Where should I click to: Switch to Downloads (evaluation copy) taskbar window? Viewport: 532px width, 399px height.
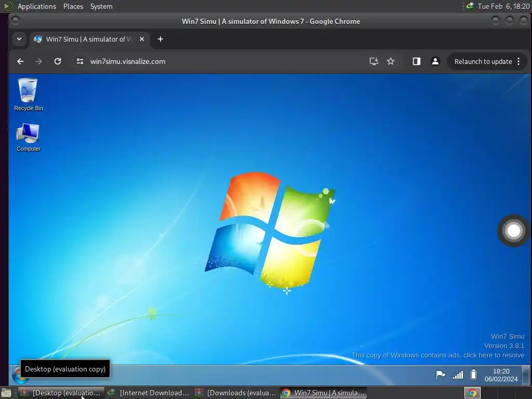[x=236, y=393]
